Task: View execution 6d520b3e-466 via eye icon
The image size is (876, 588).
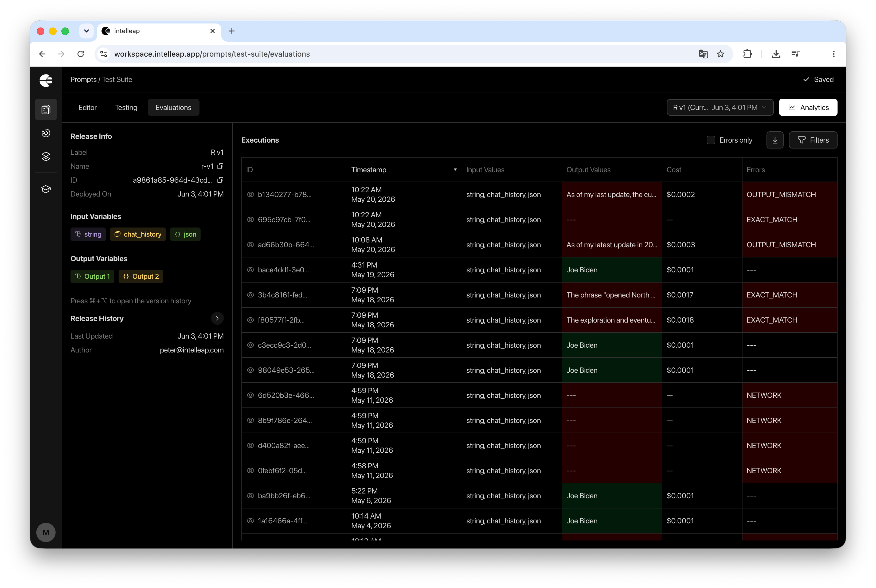Action: [251, 395]
